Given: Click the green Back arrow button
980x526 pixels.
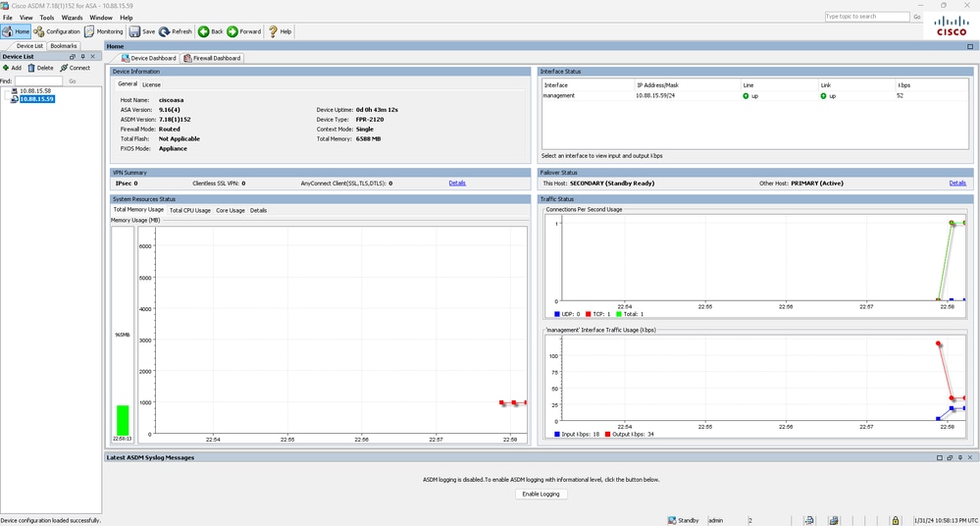Looking at the screenshot, I should (211, 31).
